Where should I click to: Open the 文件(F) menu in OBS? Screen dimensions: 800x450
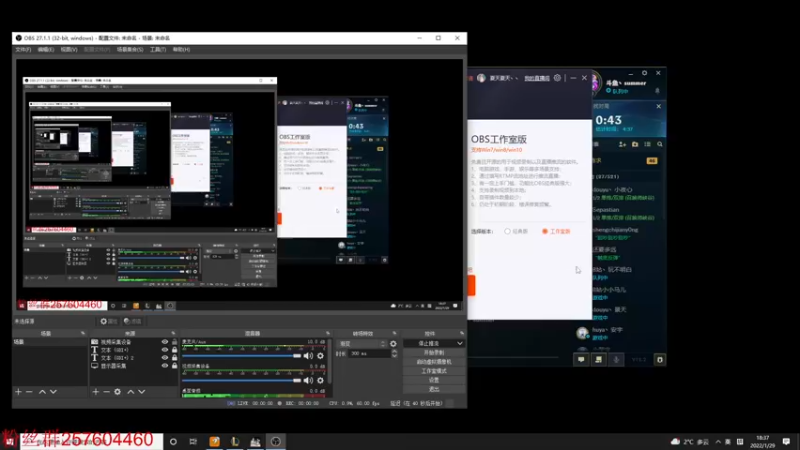23,49
